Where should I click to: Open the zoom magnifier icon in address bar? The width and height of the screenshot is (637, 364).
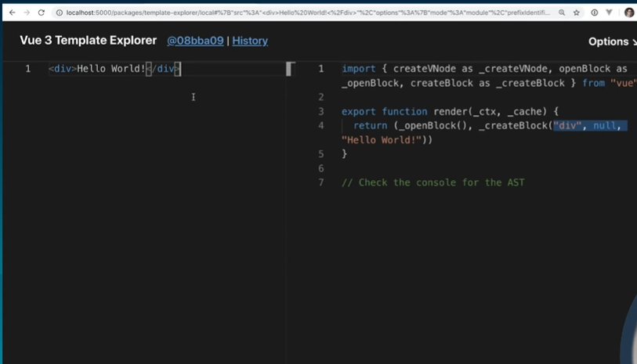click(562, 13)
